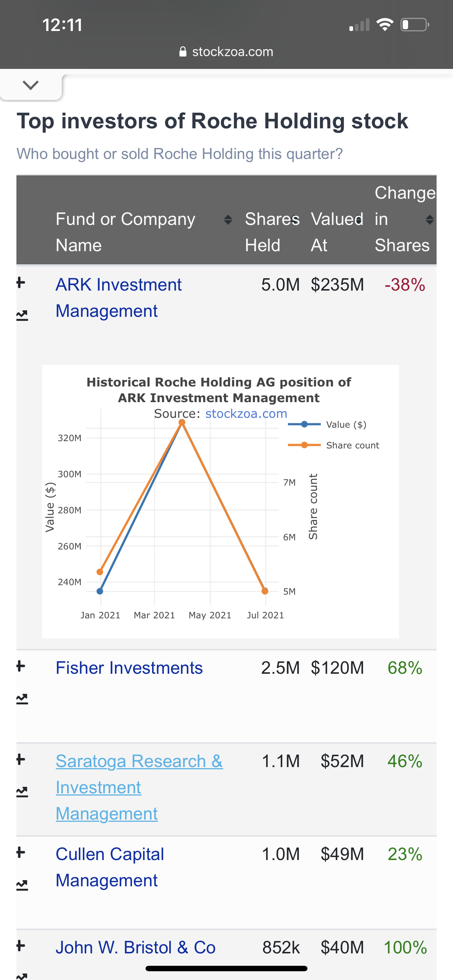Click the 5.0M shares held by ARK
The height and width of the screenshot is (980, 453).
pos(280,285)
